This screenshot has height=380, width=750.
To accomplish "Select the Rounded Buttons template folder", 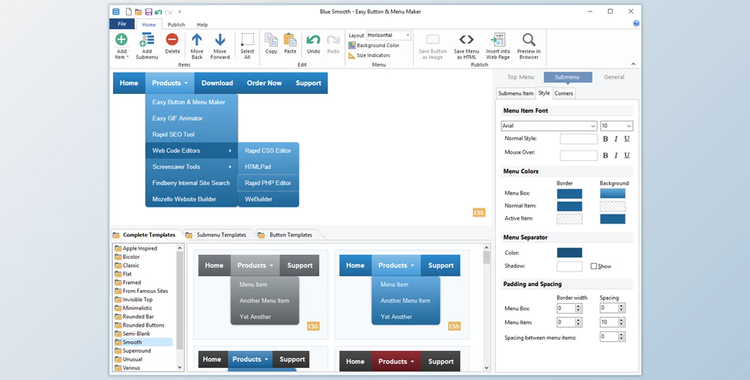I will (139, 325).
